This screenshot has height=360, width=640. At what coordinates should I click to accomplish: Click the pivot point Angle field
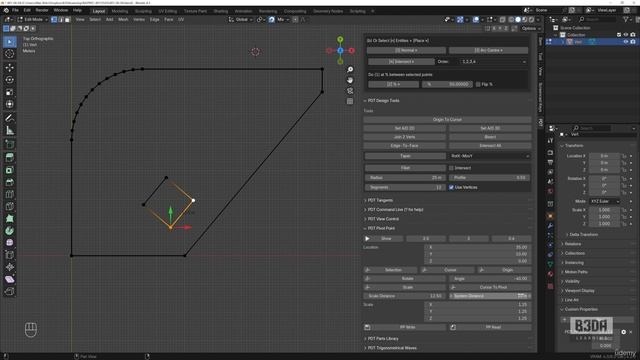(x=490, y=279)
